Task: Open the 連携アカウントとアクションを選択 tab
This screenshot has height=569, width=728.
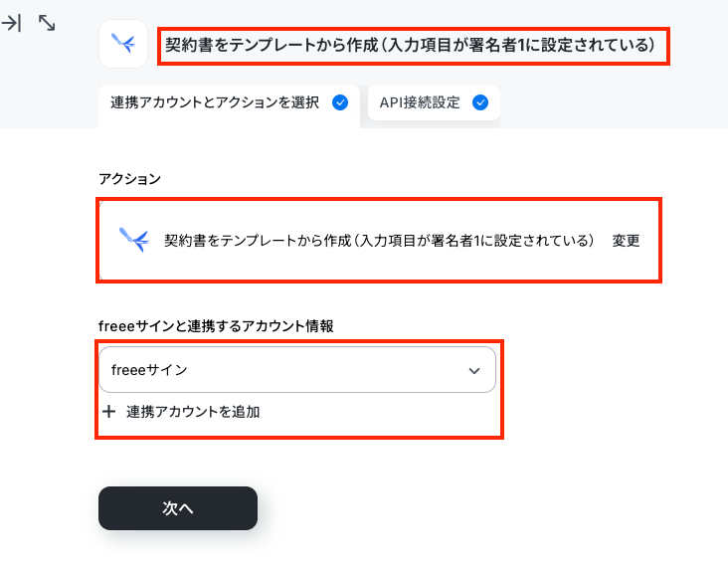Action: [x=229, y=102]
